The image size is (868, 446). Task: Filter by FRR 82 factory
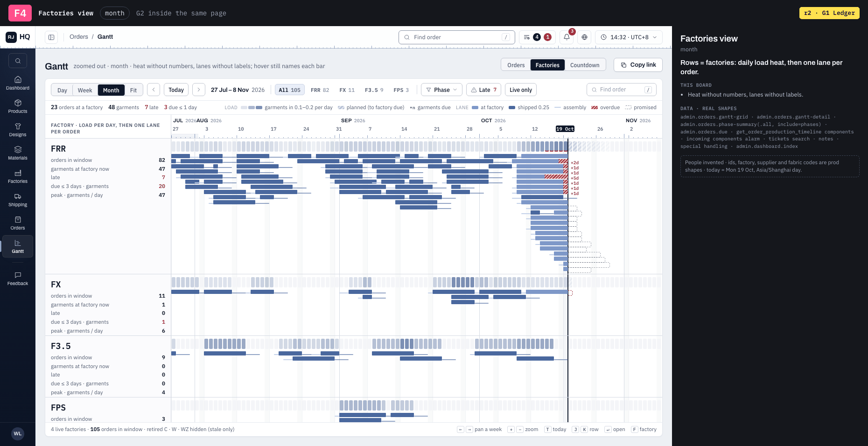[320, 90]
